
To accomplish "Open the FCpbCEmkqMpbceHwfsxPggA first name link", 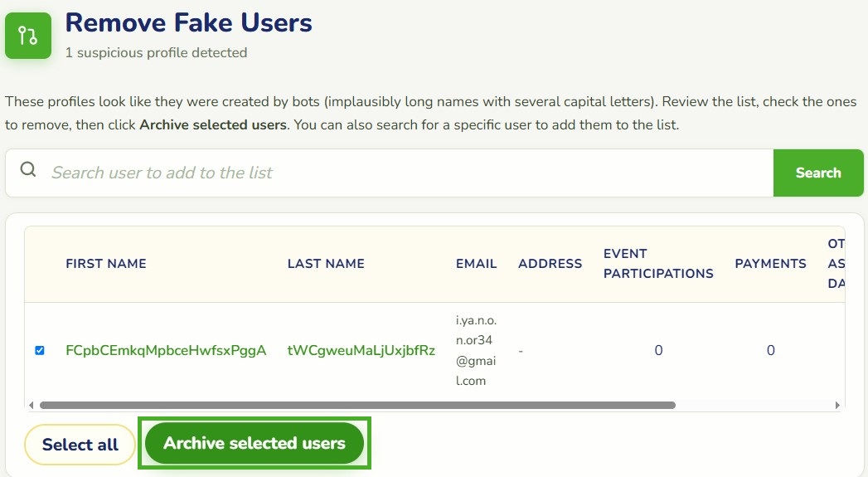I will [166, 351].
